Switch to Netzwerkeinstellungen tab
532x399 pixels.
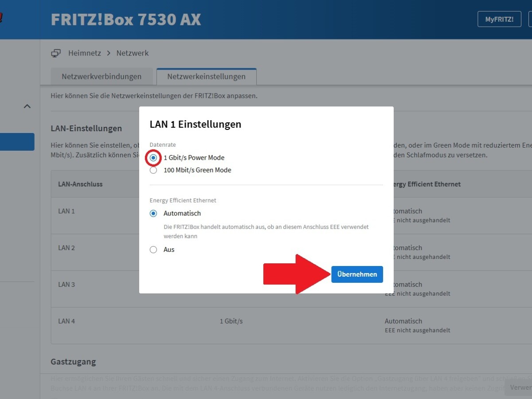[x=206, y=76]
